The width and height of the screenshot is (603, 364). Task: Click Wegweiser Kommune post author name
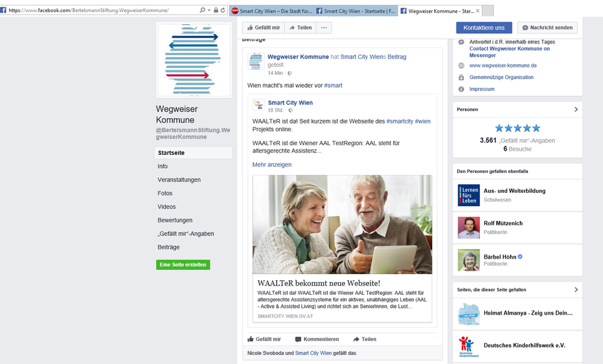click(298, 57)
